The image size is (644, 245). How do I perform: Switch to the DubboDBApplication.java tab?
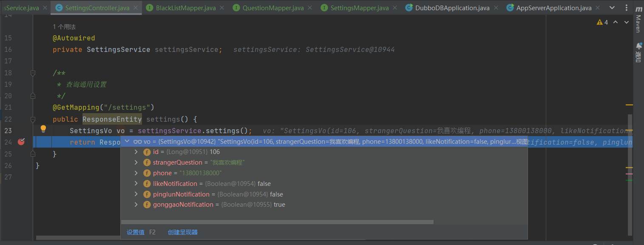click(x=452, y=8)
